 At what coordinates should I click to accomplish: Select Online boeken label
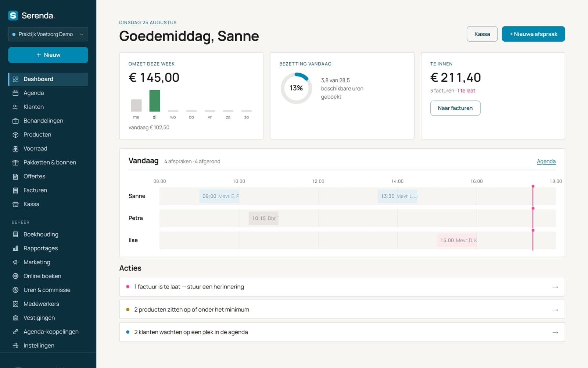(x=42, y=276)
